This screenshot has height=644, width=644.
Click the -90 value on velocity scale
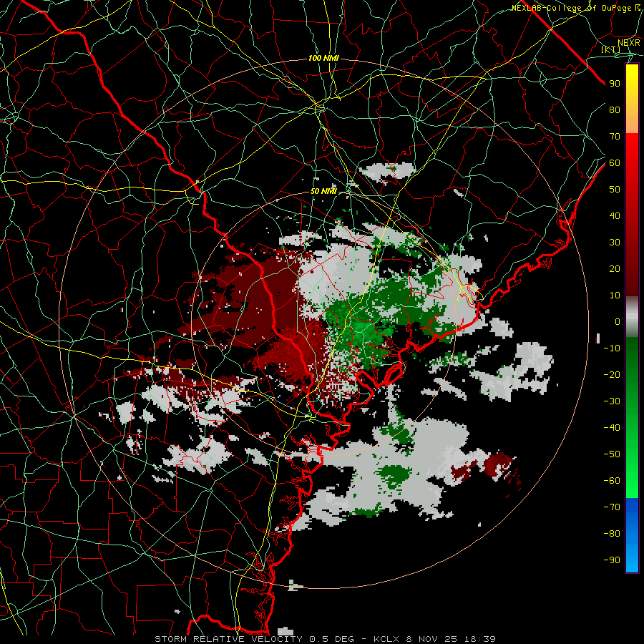(612, 560)
